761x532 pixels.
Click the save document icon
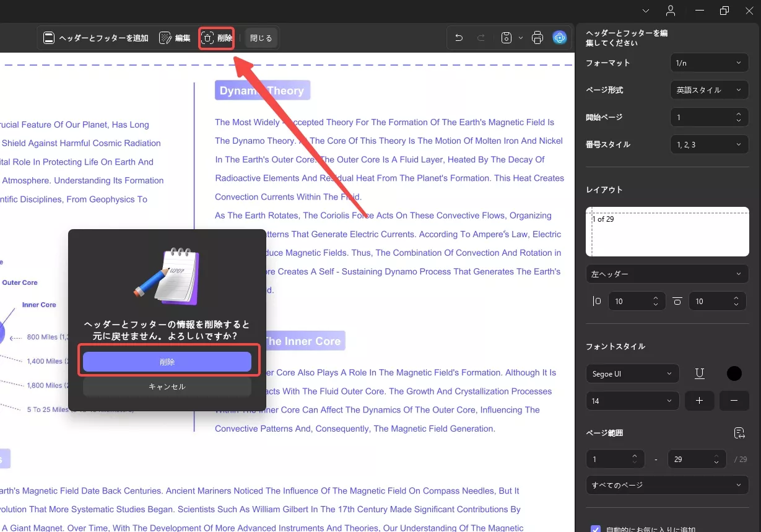pos(506,38)
